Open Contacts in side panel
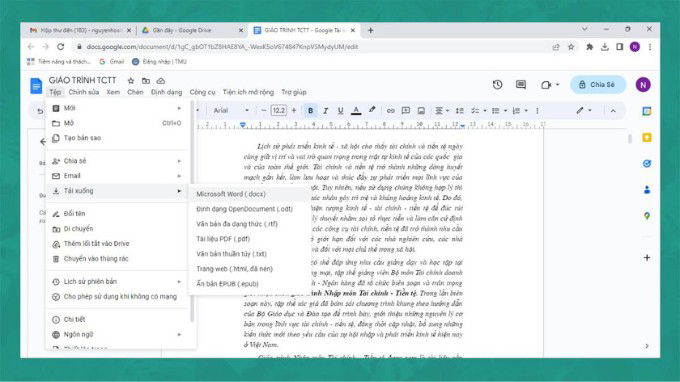The width and height of the screenshot is (680, 382). click(647, 189)
